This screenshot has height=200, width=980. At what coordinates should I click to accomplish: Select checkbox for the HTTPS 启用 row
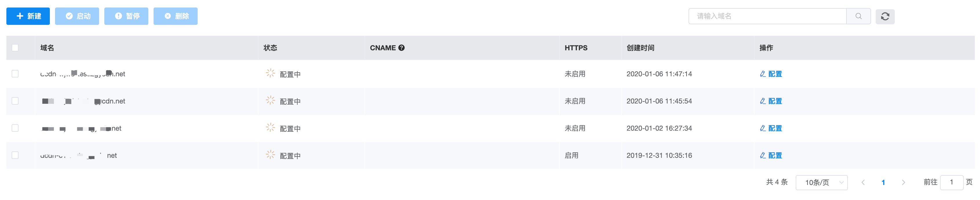pyautogui.click(x=15, y=155)
